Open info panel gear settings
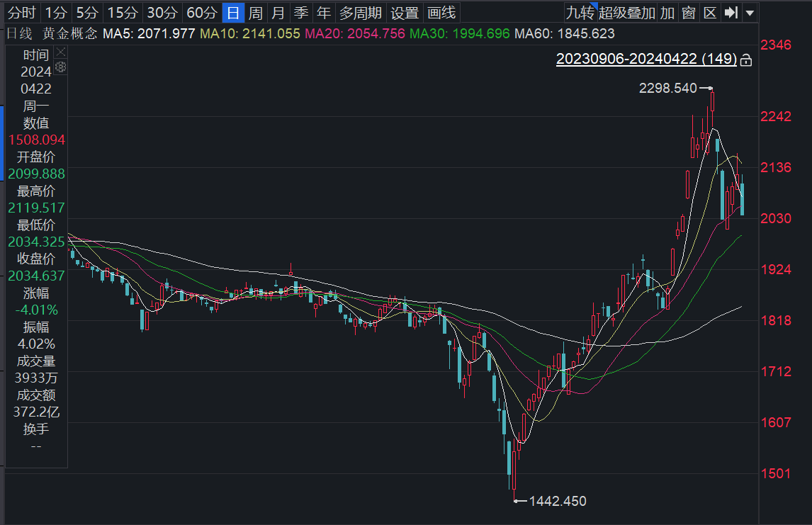Screen dimensions: 812x525 coord(61,67)
